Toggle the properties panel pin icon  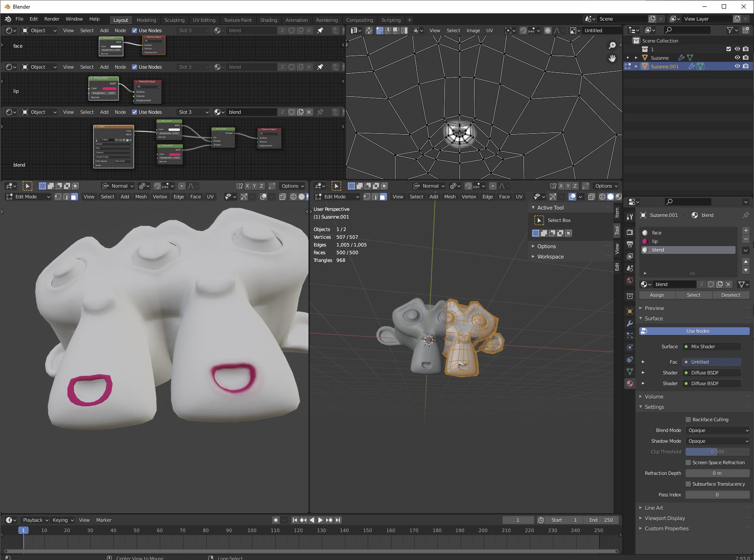(746, 215)
